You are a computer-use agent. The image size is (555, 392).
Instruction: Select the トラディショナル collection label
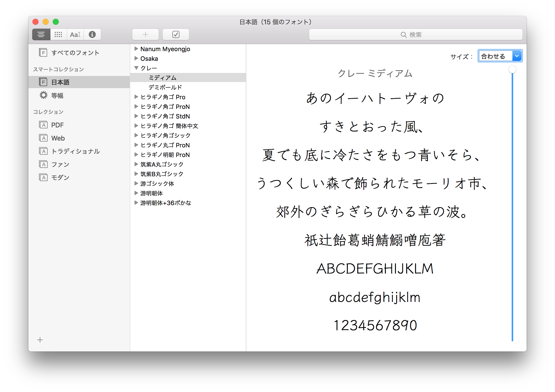(x=76, y=151)
